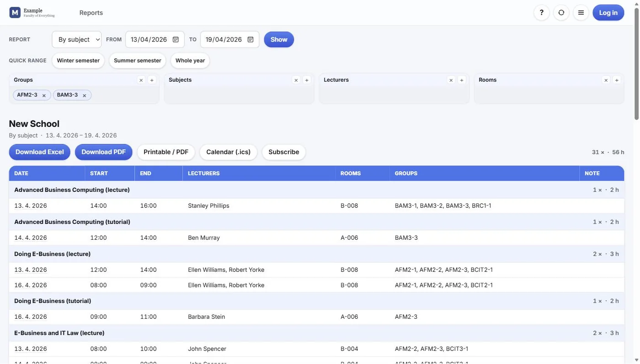Click Download Excel
Screen dimensions: 640x364
pyautogui.click(x=40, y=152)
